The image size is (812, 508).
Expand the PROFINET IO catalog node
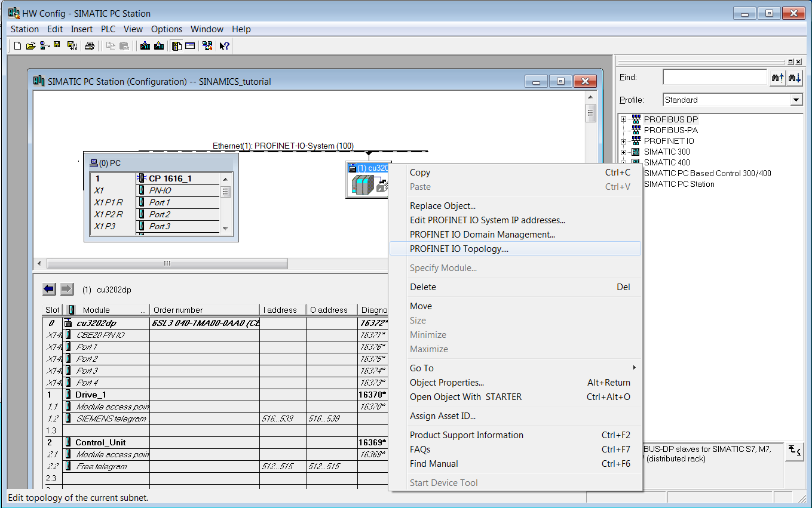(x=624, y=141)
